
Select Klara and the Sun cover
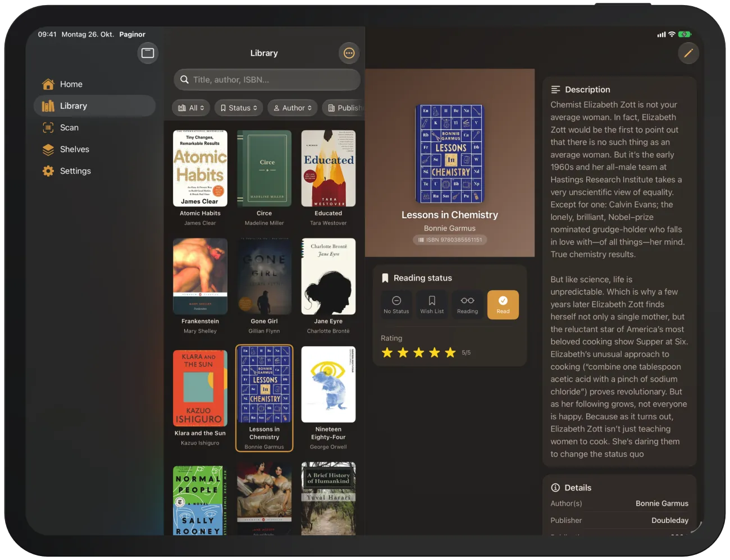(200, 388)
